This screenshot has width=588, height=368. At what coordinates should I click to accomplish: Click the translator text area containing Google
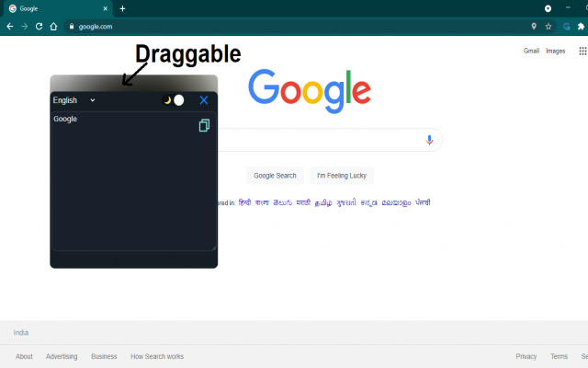pos(134,181)
